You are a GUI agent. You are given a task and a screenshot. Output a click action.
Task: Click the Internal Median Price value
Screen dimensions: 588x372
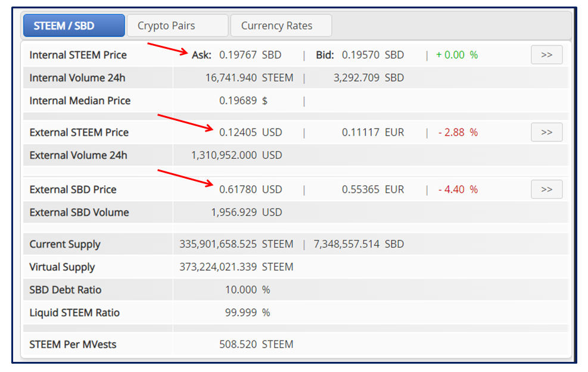pos(244,101)
